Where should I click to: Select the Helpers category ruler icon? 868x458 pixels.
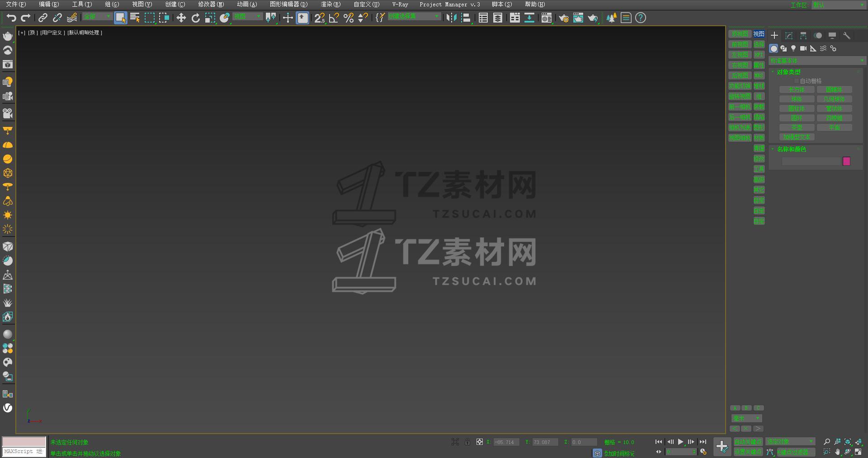[813, 48]
